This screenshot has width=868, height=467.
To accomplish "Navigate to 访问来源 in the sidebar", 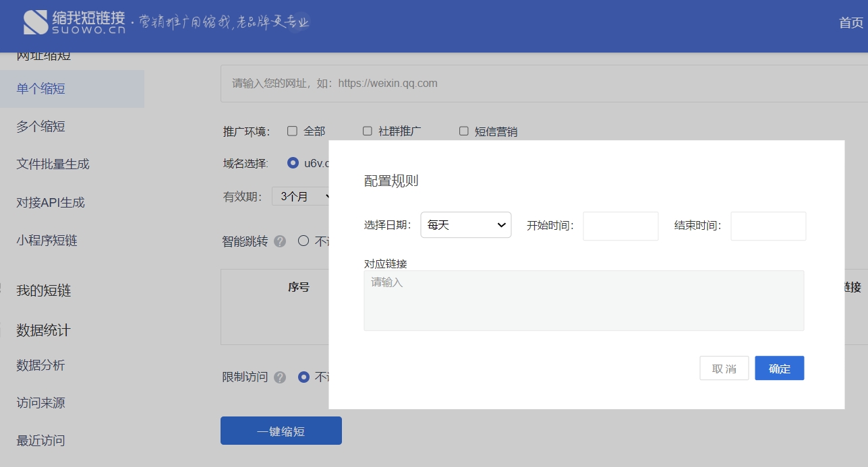I will (x=40, y=403).
